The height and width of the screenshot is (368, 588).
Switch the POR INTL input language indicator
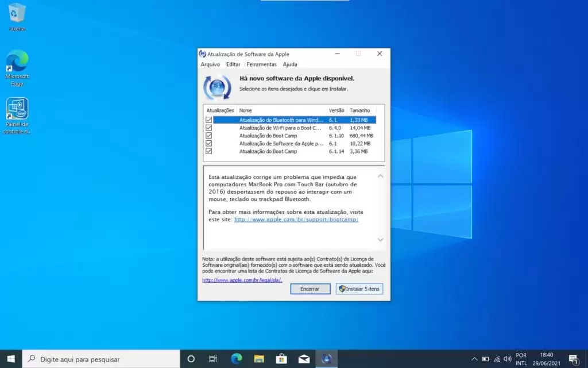(521, 359)
